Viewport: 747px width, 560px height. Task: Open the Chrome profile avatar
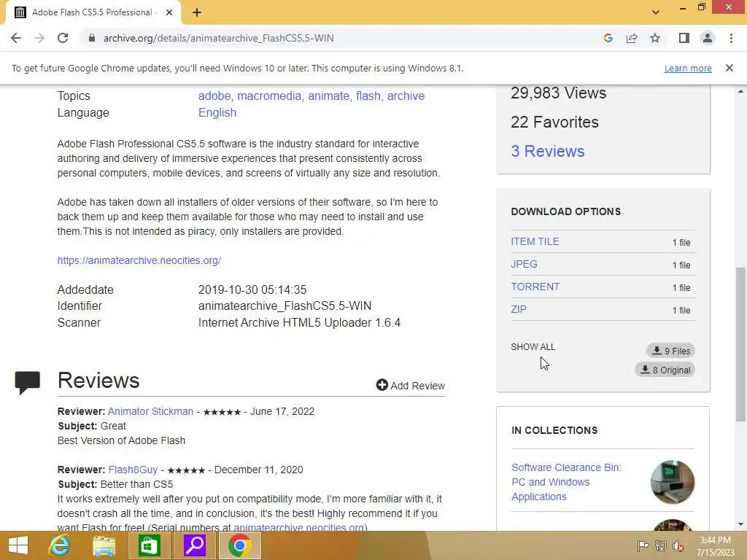click(708, 38)
